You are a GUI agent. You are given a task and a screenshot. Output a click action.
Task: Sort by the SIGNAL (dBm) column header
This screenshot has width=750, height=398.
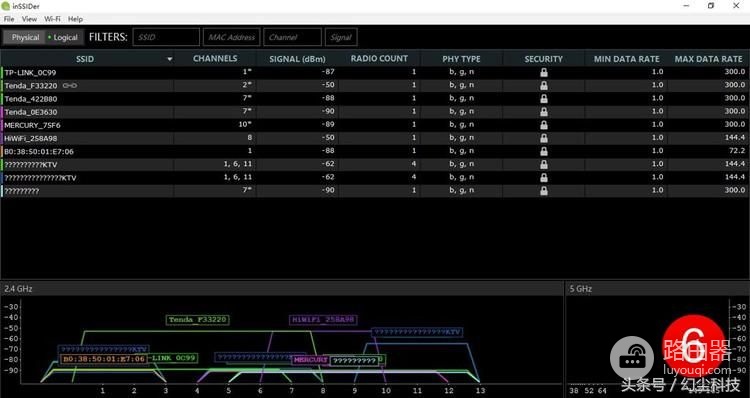pyautogui.click(x=297, y=59)
